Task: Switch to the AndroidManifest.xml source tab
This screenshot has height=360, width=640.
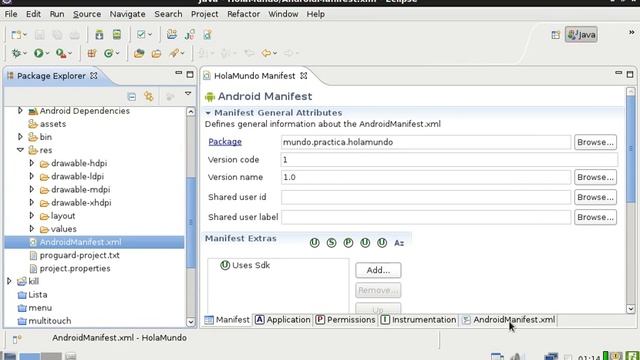Action: coord(509,320)
